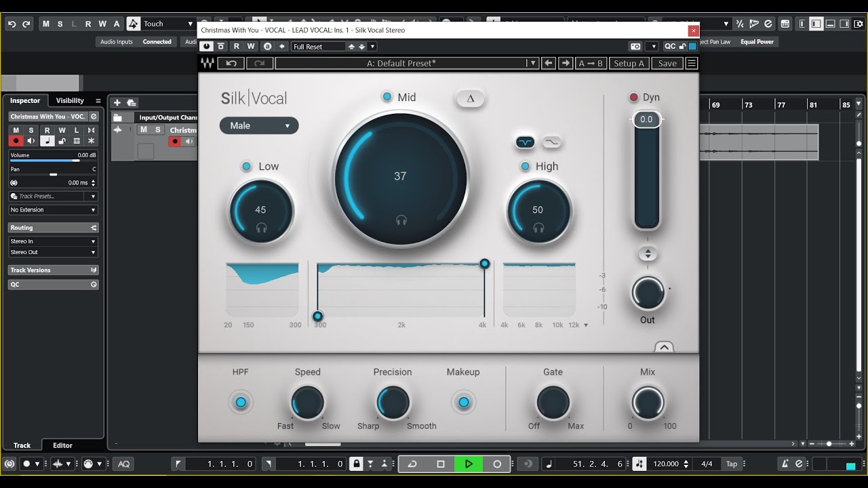This screenshot has height=488, width=868.
Task: Select the shelf-shaped high band filter
Action: coord(552,142)
